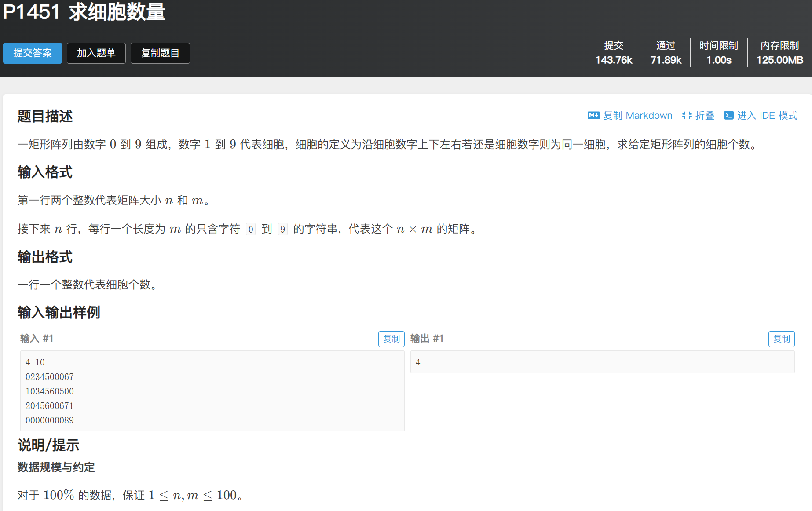Click the 输入输出样例 heading
This screenshot has width=812, height=511.
tap(59, 312)
